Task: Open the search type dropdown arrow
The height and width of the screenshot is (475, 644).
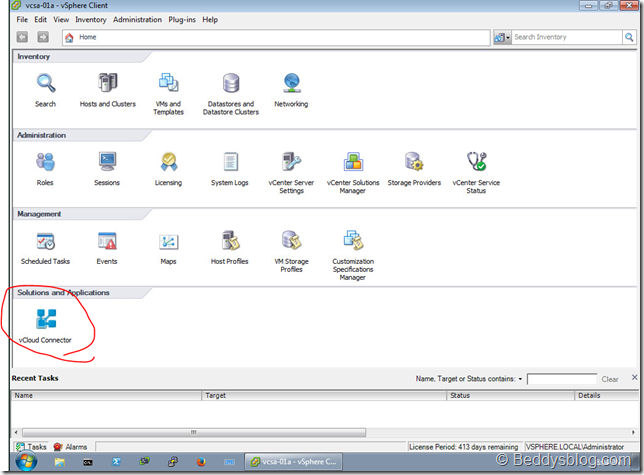Action: point(508,38)
